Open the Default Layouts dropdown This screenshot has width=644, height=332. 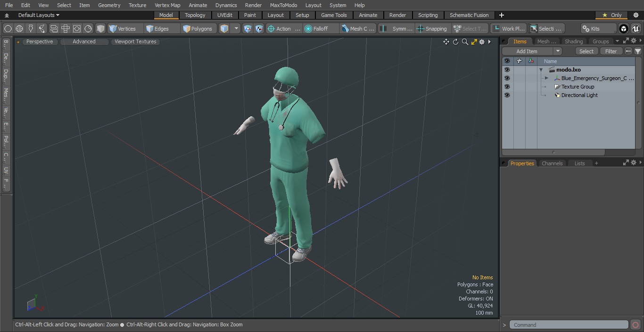[39, 15]
